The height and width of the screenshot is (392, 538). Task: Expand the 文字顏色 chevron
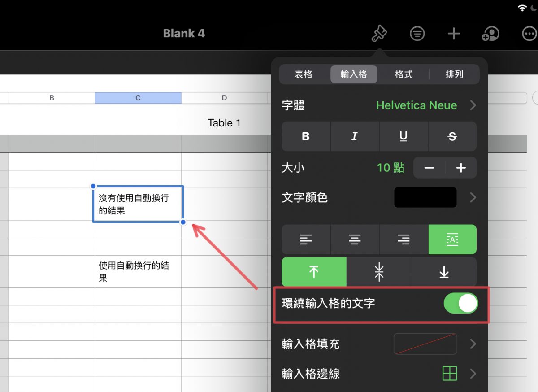[x=473, y=197]
